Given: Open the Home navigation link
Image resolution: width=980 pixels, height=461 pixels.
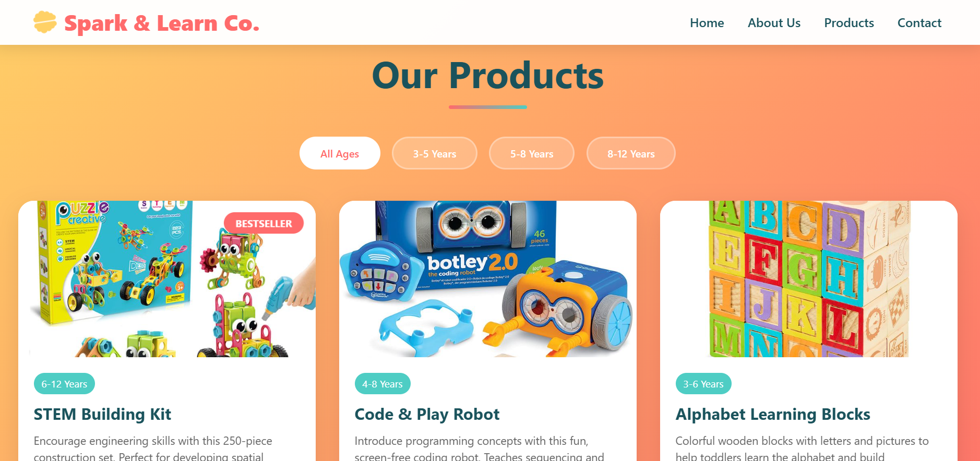Looking at the screenshot, I should coord(707,23).
